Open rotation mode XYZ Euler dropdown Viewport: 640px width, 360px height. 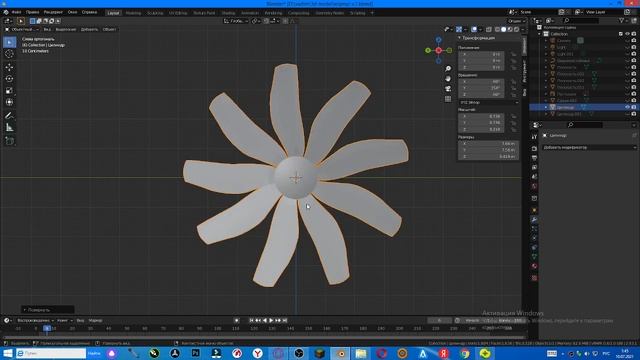(489, 102)
